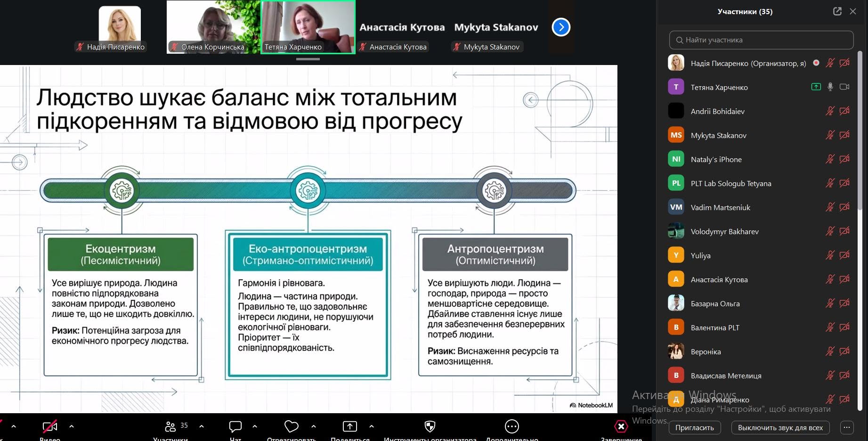
Task: Open participants panel ellipsis menu button
Action: [x=847, y=428]
